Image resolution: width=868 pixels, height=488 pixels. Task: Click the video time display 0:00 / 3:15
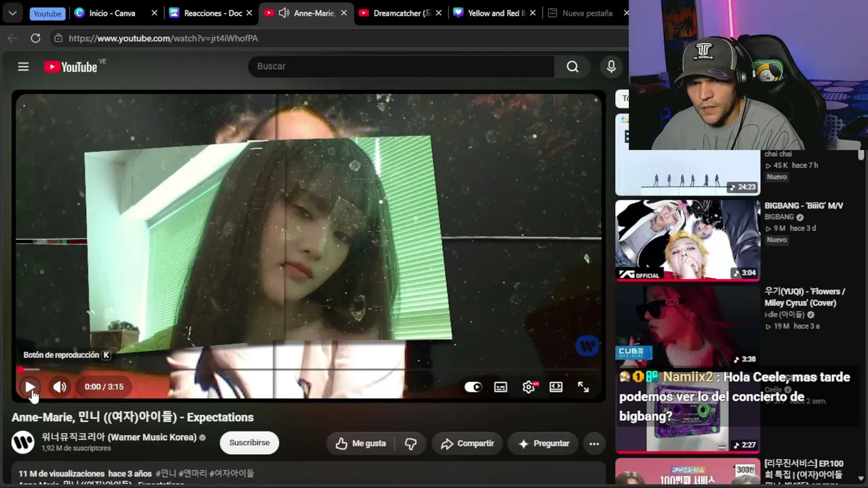(x=104, y=387)
